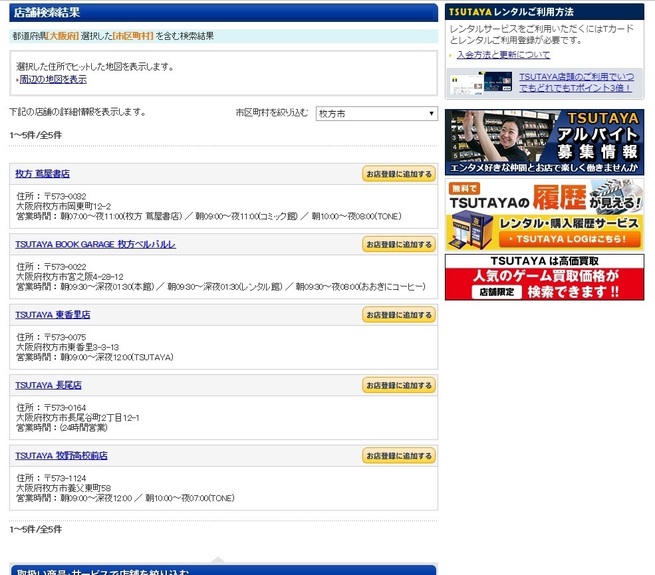655x575 pixels.
Task: Open the TSUTAYA アルバイト募集情報 banner
Action: pyautogui.click(x=544, y=142)
